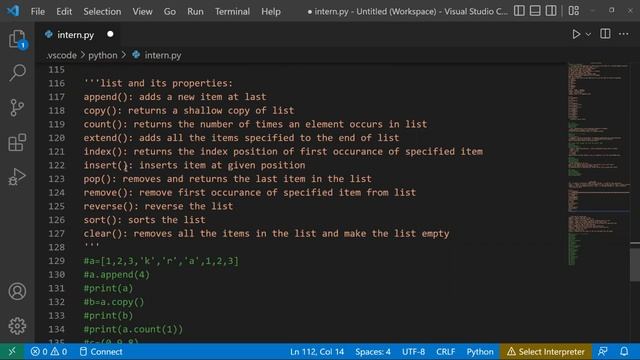Viewport: 640px width, 360px height.
Task: Open the Run and Debug view
Action: pyautogui.click(x=17, y=177)
